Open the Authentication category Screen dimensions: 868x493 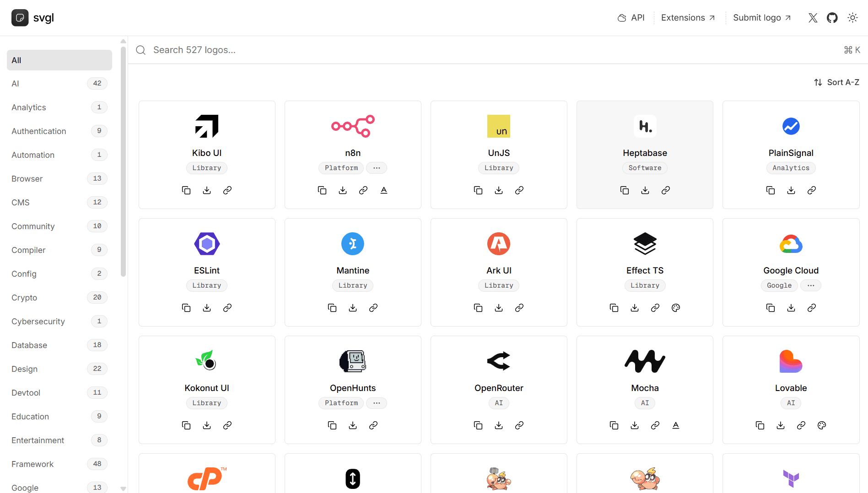click(x=59, y=131)
